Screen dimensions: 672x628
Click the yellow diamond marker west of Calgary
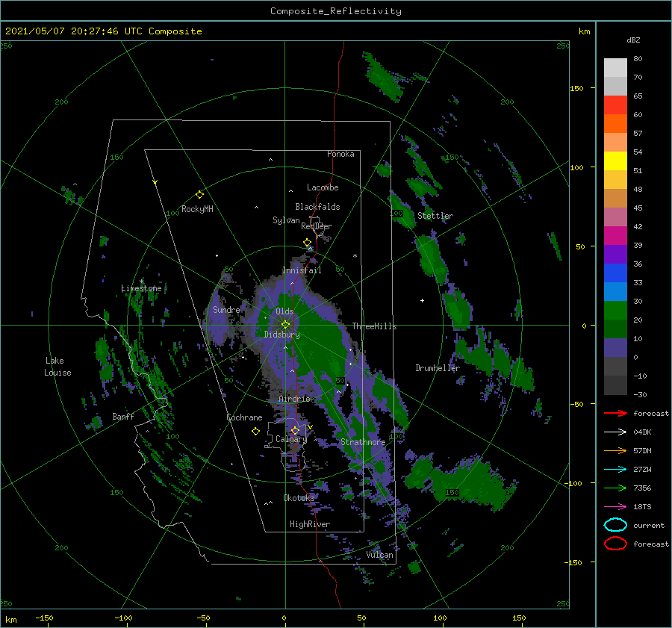click(255, 432)
